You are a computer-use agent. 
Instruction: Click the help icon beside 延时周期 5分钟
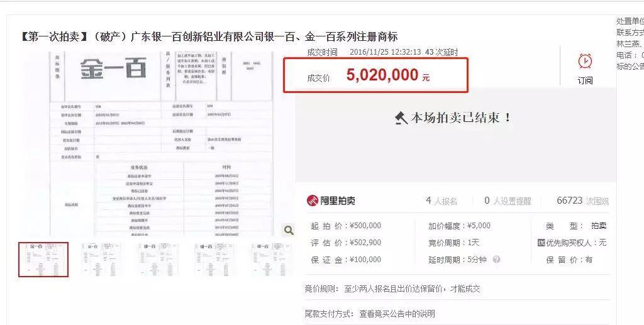497,260
